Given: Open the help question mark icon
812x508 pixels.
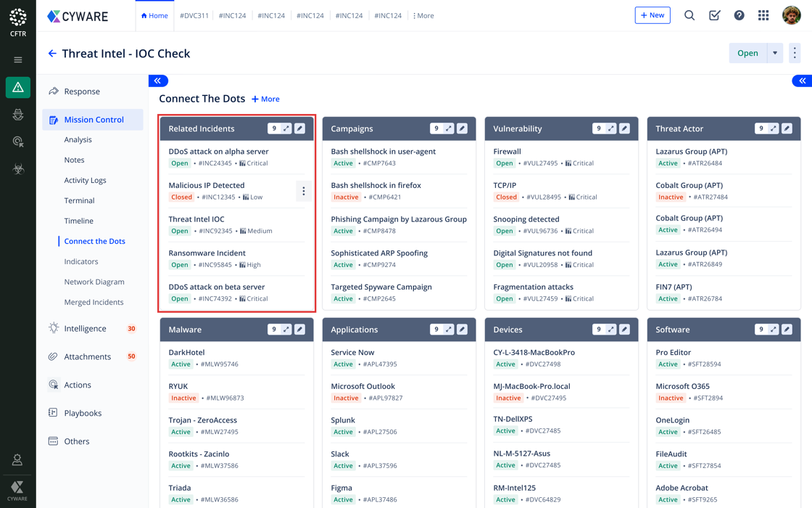Looking at the screenshot, I should point(739,15).
